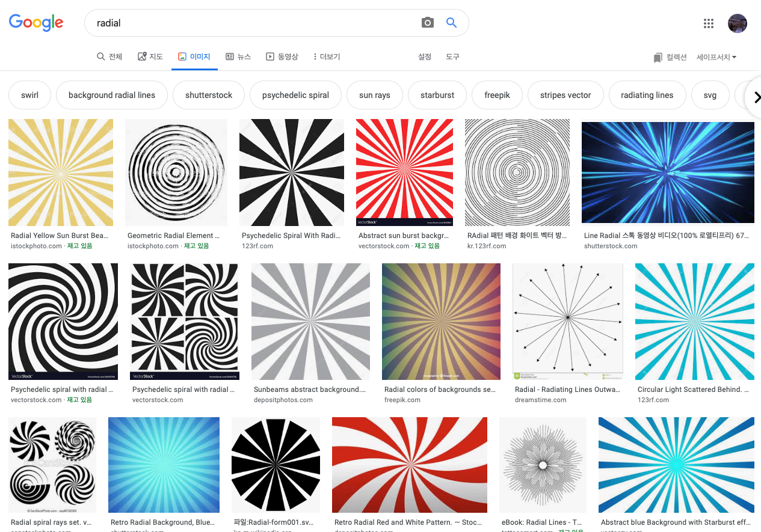The width and height of the screenshot is (761, 532).
Task: Open the cyan Circular Light Scattered image
Action: pyautogui.click(x=695, y=322)
